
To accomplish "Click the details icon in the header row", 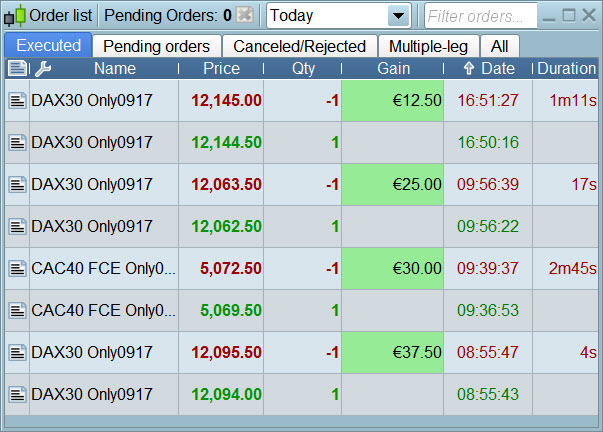I will (17, 69).
